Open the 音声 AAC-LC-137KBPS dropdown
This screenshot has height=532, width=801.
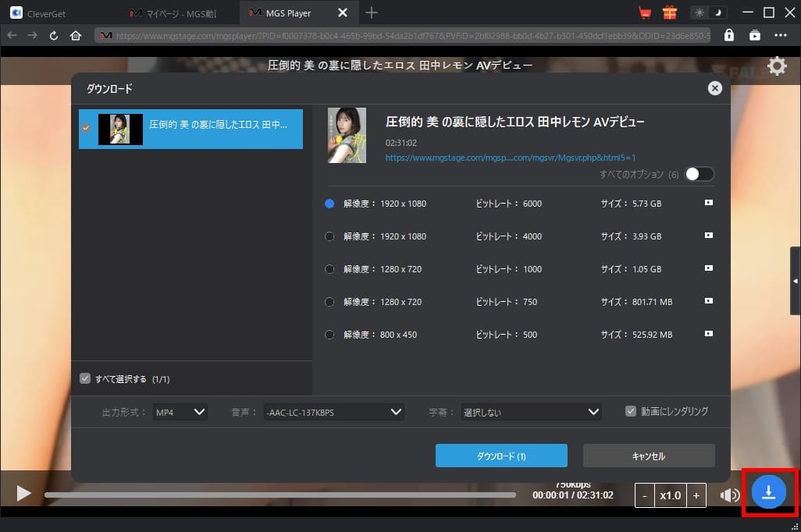[334, 412]
